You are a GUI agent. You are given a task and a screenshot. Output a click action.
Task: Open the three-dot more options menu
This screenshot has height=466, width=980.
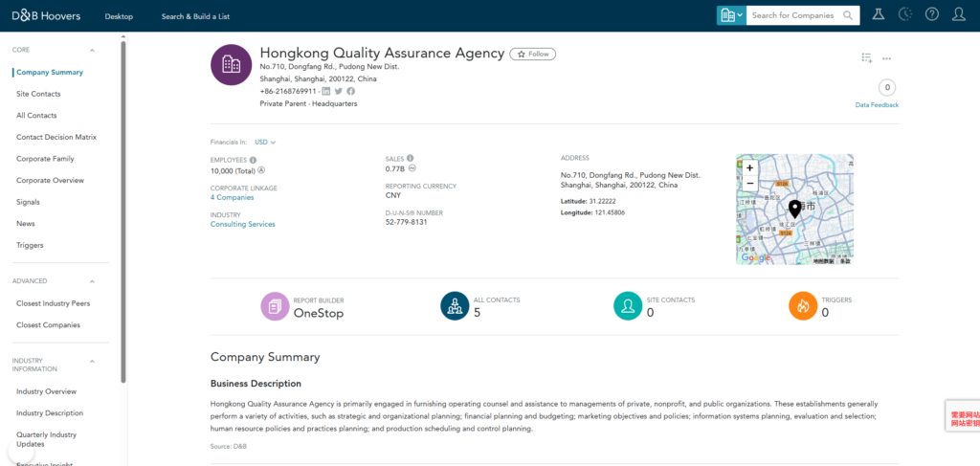coord(887,58)
